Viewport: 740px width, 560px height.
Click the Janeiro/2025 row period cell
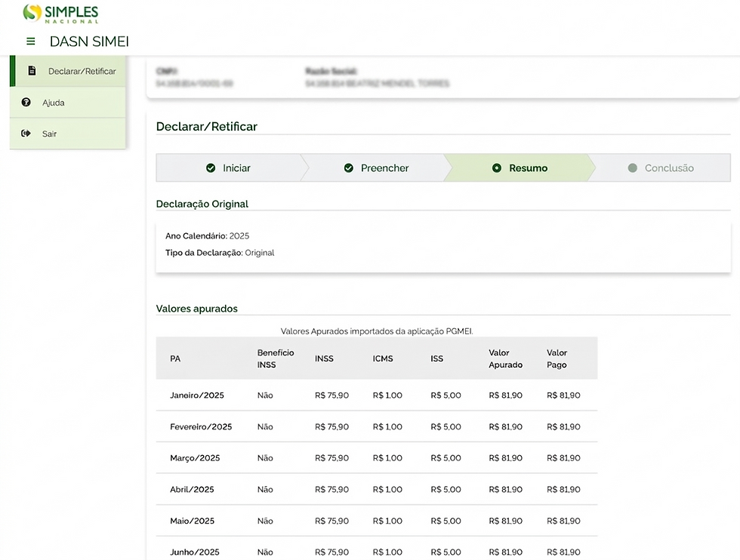click(197, 395)
